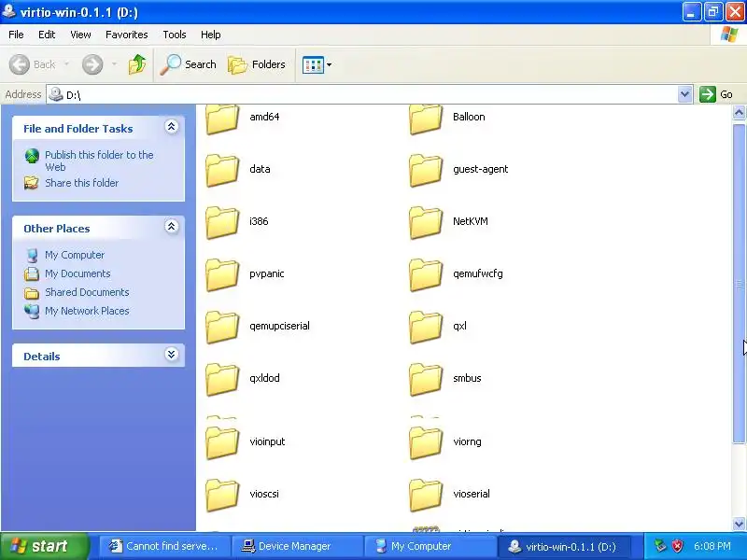Click the Back navigation button

click(33, 64)
